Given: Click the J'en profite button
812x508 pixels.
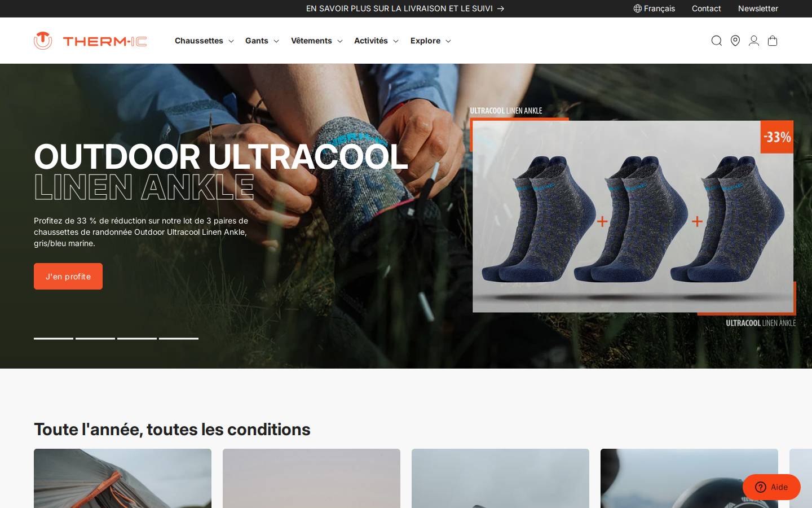Looking at the screenshot, I should tap(68, 276).
